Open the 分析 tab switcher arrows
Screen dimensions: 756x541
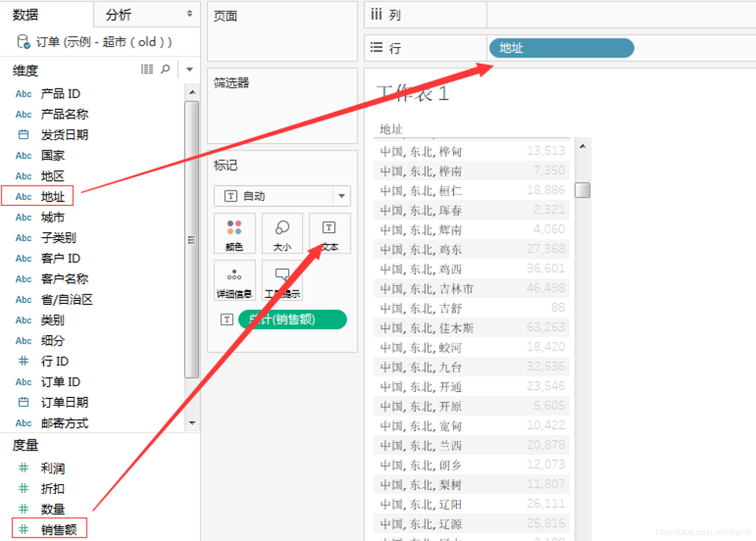point(189,14)
